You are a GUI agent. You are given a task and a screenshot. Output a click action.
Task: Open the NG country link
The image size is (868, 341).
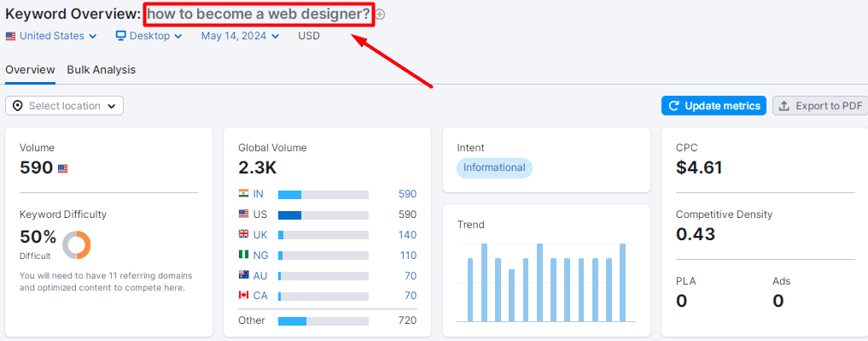point(260,255)
